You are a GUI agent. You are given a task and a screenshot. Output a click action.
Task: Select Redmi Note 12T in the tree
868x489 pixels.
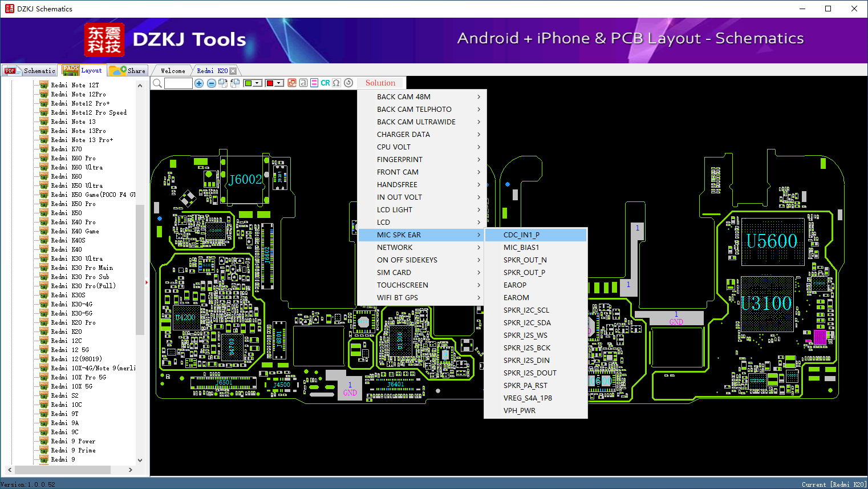pyautogui.click(x=75, y=85)
